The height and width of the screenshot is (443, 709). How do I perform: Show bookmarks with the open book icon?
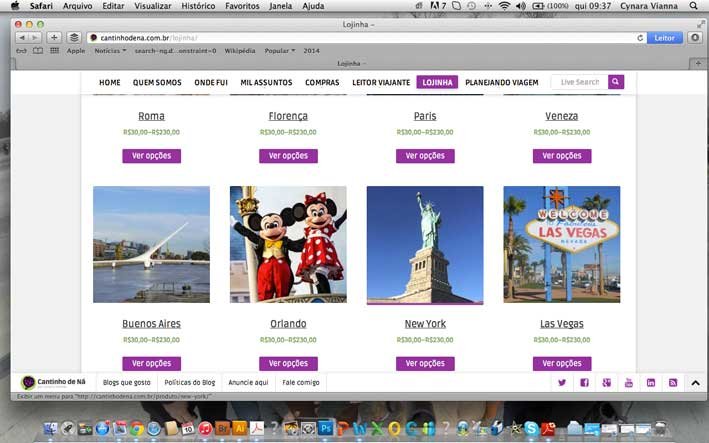point(38,51)
